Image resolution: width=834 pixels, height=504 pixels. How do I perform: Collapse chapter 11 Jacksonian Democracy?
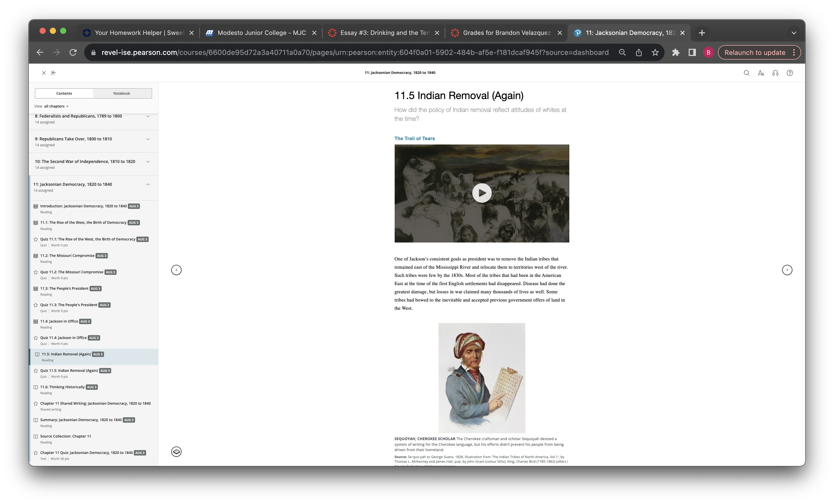point(148,184)
